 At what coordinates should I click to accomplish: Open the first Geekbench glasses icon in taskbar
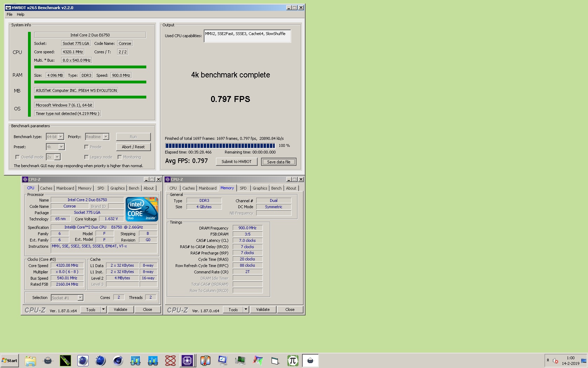tap(135, 360)
